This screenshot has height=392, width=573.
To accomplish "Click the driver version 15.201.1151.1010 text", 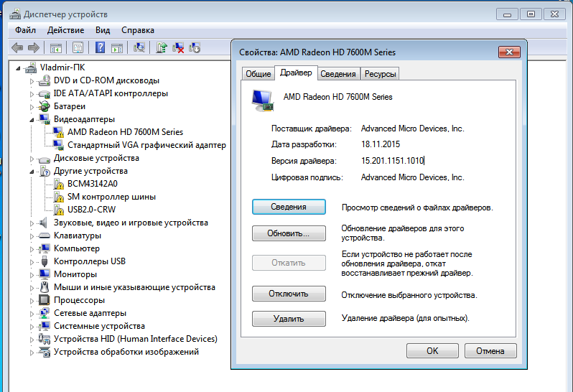I will 392,161.
